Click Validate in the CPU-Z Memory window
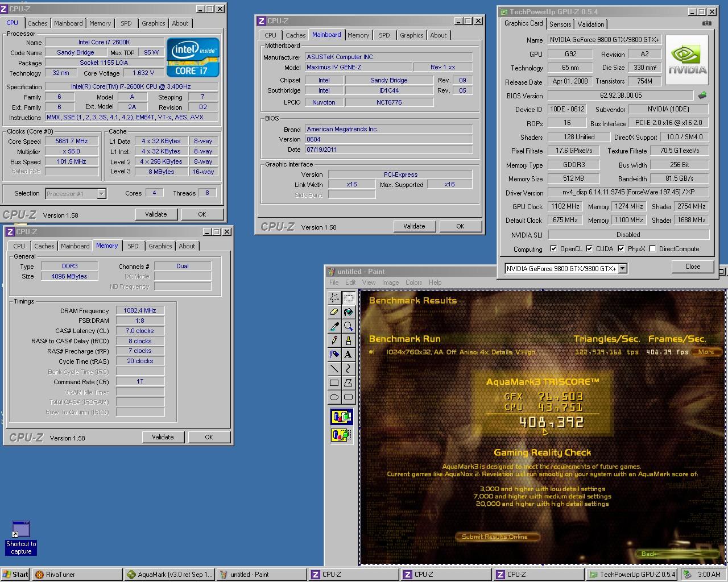The width and height of the screenshot is (728, 582). 163,437
